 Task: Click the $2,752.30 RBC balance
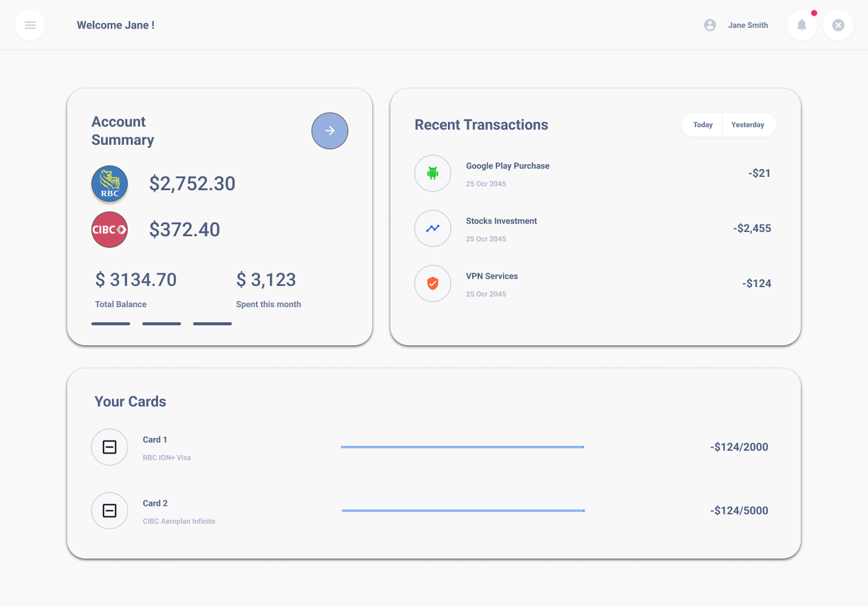(x=192, y=184)
